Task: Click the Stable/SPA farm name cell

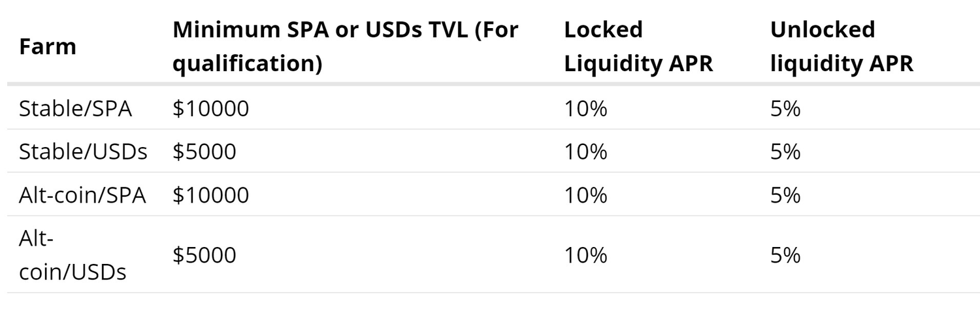Action: click(x=76, y=108)
